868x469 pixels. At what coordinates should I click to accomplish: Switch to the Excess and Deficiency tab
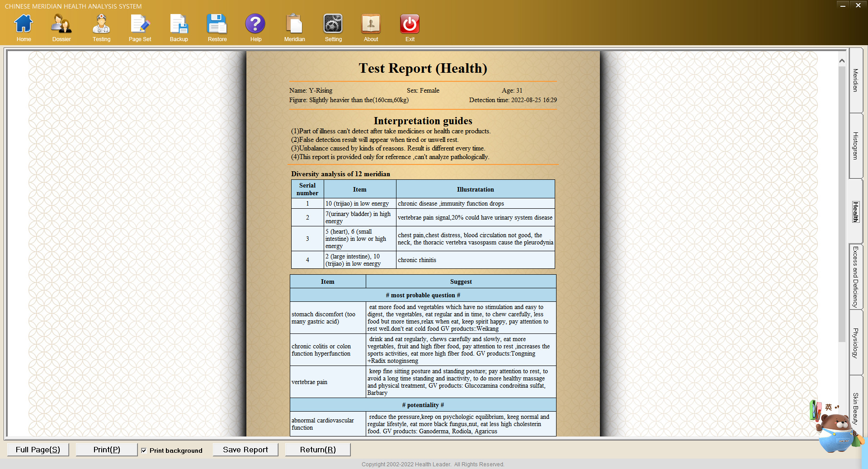855,277
